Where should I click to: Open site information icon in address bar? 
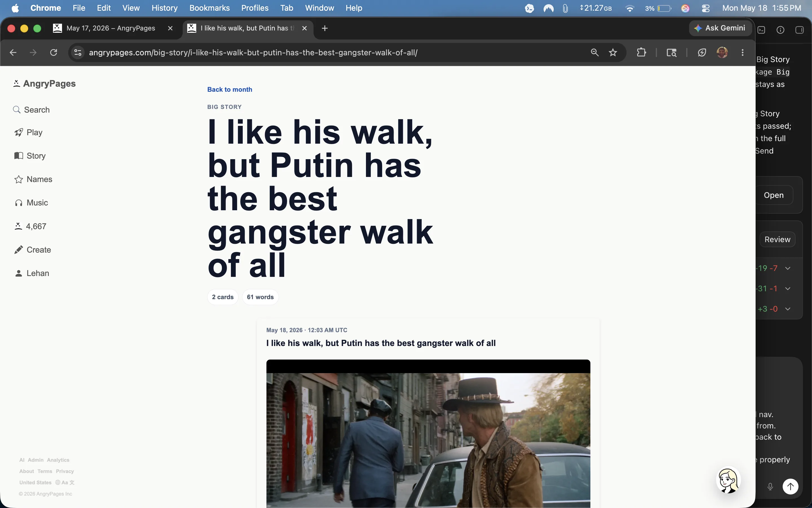(x=78, y=52)
